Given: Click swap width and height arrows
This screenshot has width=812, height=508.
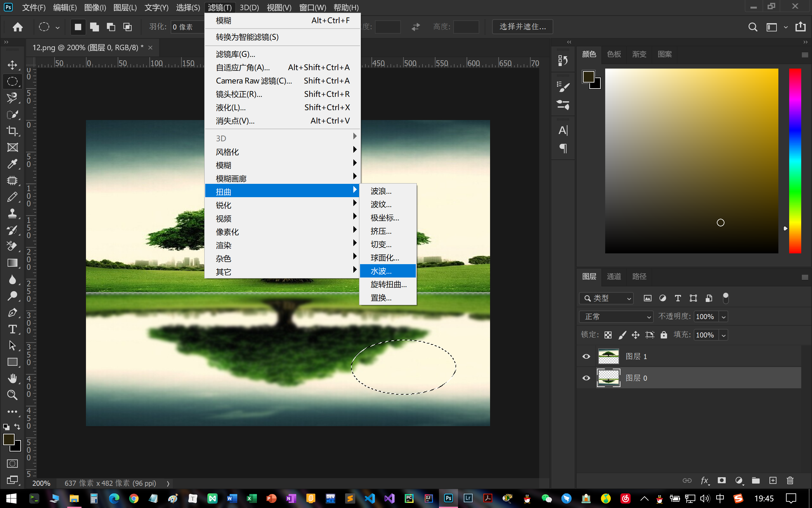Looking at the screenshot, I should (416, 27).
